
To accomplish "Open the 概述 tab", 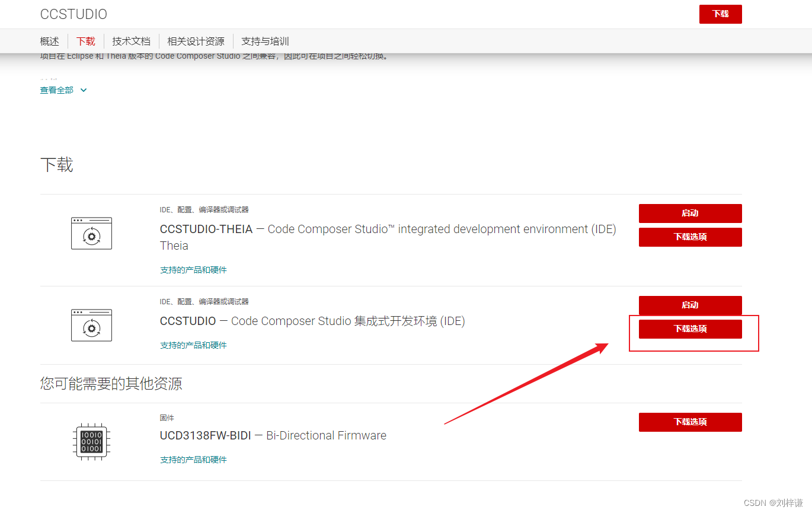I will coord(50,42).
